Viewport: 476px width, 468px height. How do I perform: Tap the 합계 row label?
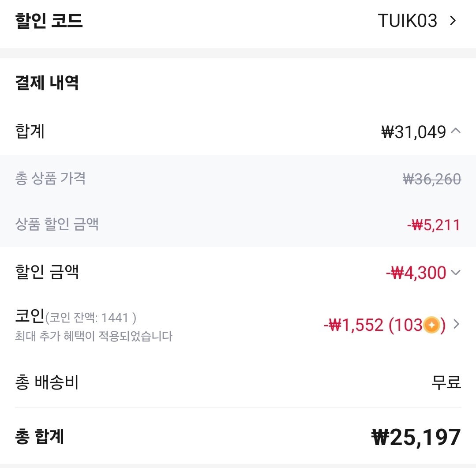click(x=30, y=131)
